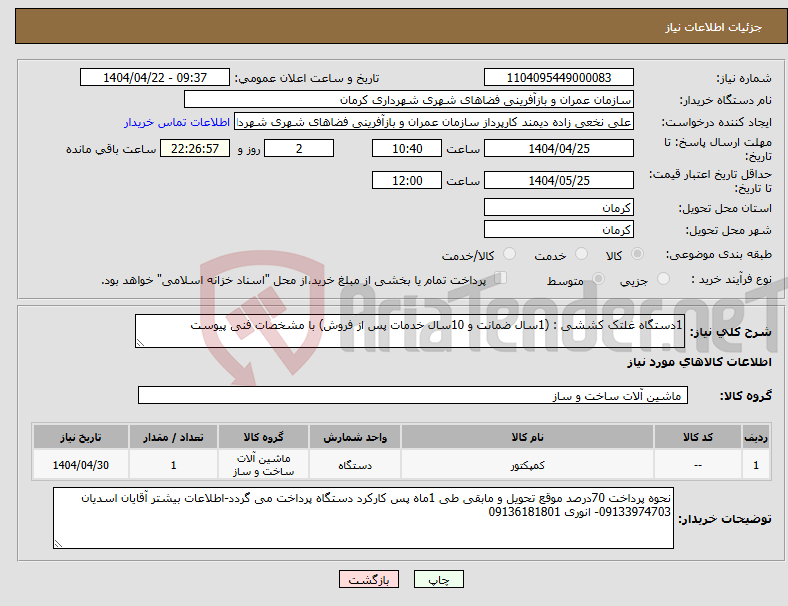Click the request creator name field

click(x=434, y=122)
